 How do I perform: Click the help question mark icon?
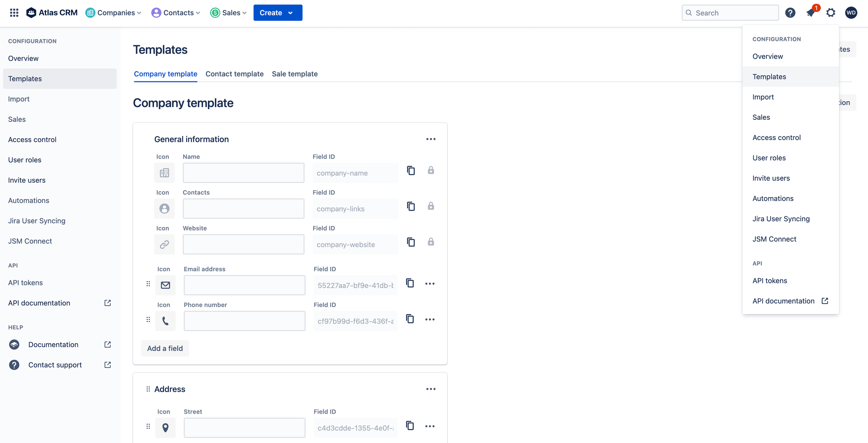pos(790,13)
